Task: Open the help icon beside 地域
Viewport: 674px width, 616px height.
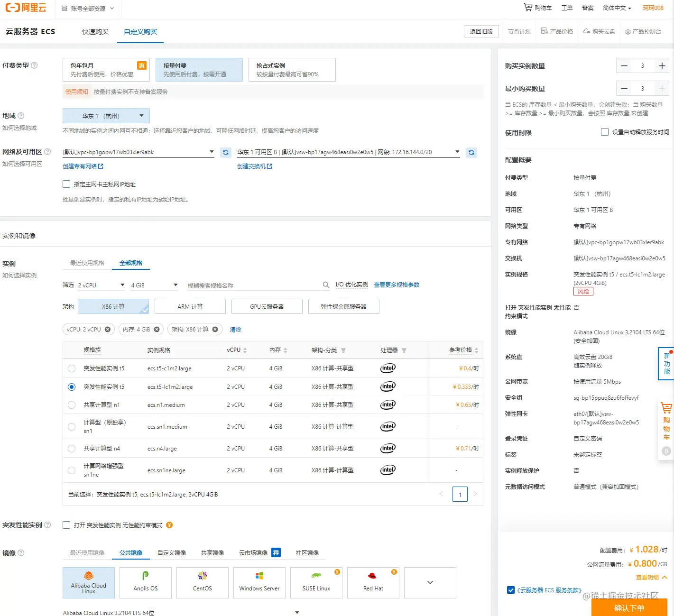Action: pos(21,116)
